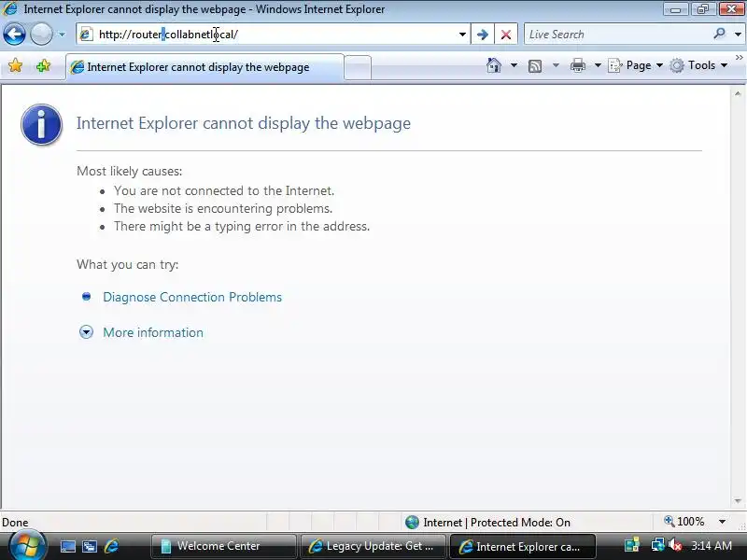Image resolution: width=747 pixels, height=560 pixels.
Task: Expand the Home button dropdown arrow
Action: 514,65
